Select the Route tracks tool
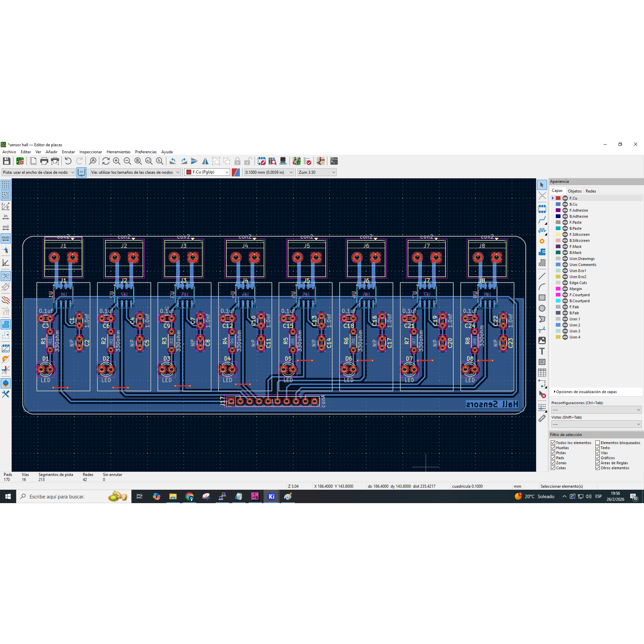This screenshot has height=644, width=644. click(x=542, y=220)
